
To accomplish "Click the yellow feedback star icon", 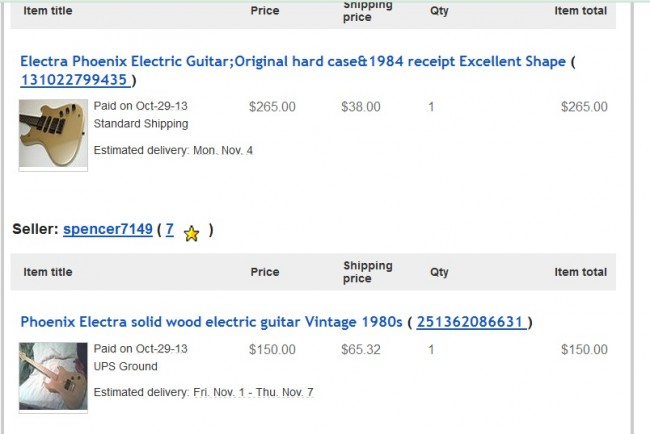I will tap(192, 232).
